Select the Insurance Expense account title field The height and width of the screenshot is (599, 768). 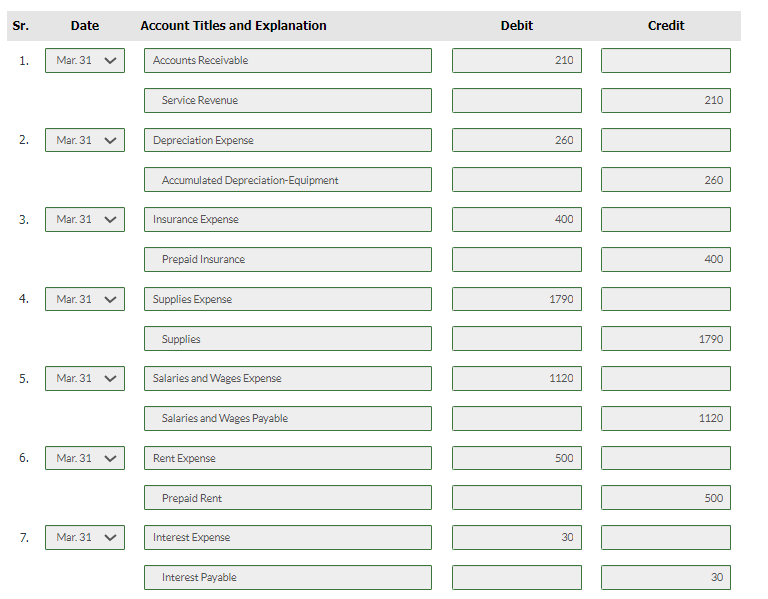pyautogui.click(x=288, y=219)
